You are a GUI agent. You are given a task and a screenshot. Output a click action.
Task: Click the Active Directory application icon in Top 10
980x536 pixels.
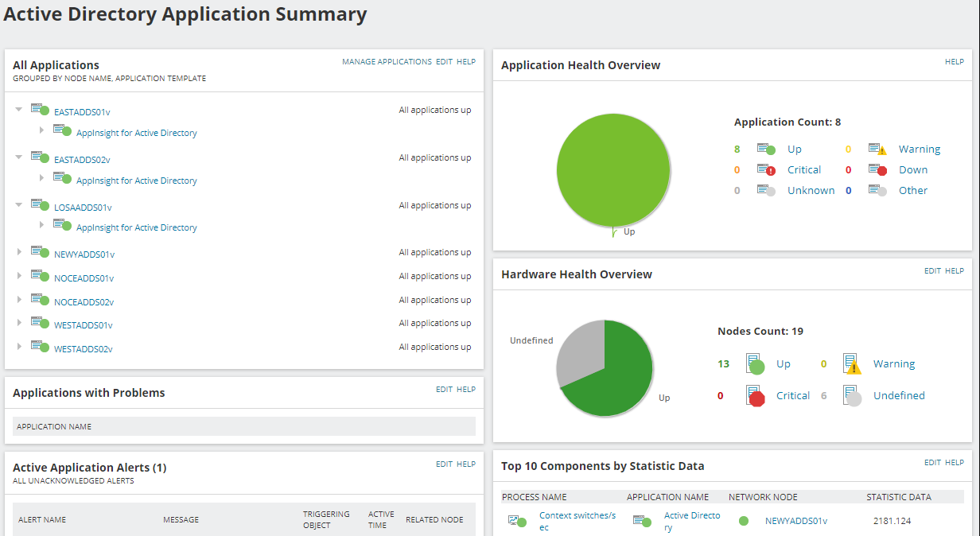643,522
